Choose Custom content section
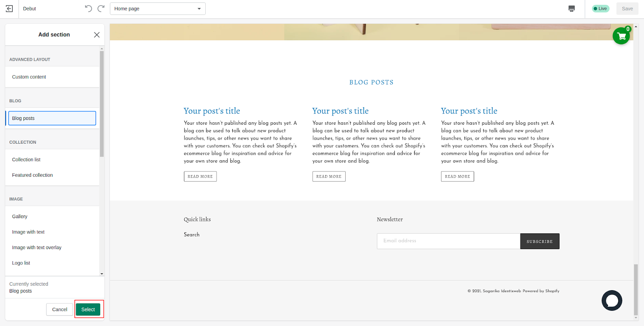644x326 pixels. coord(52,77)
